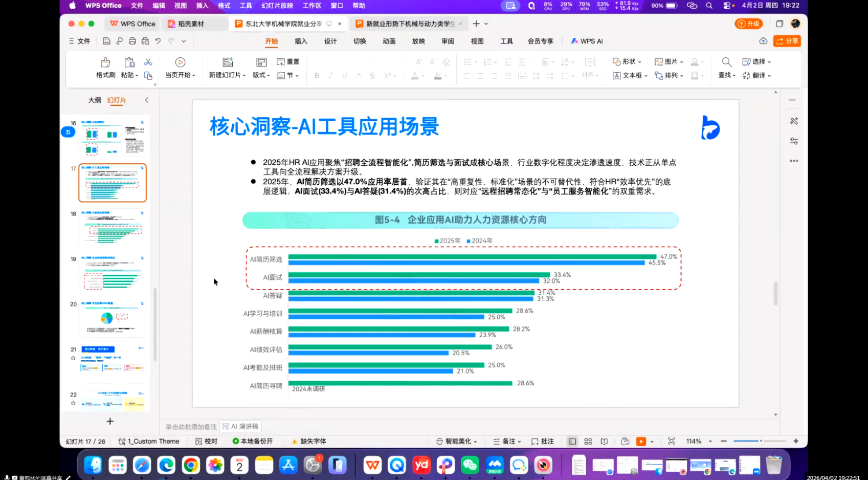Open the 插入 ribbon tab
The image size is (868, 480).
(301, 41)
